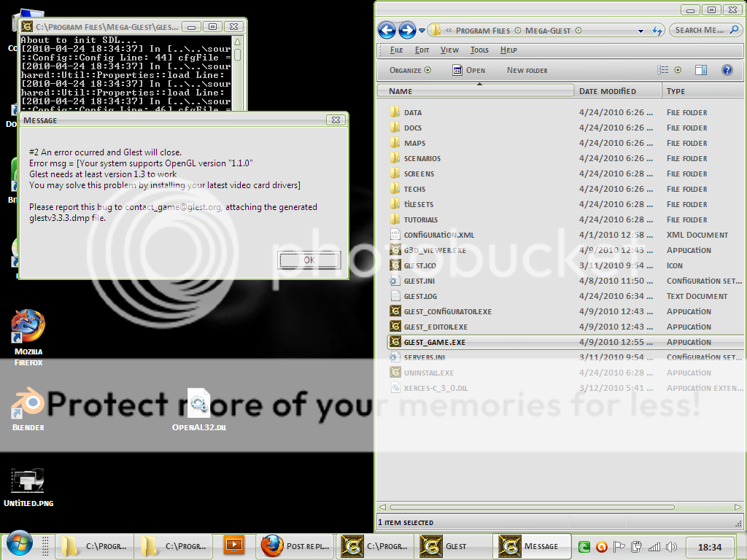The image size is (747, 560).
Task: Expand the Program Files breadcrumb arrow
Action: click(x=518, y=31)
